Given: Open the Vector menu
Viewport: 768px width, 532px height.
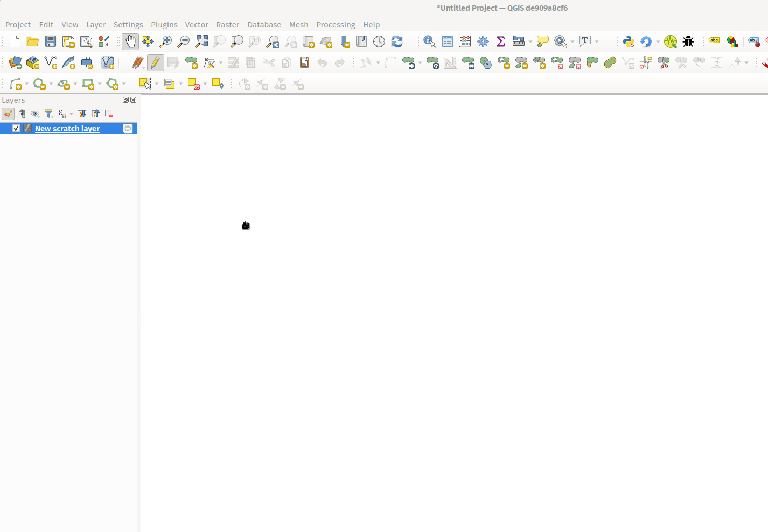Looking at the screenshot, I should (x=196, y=25).
